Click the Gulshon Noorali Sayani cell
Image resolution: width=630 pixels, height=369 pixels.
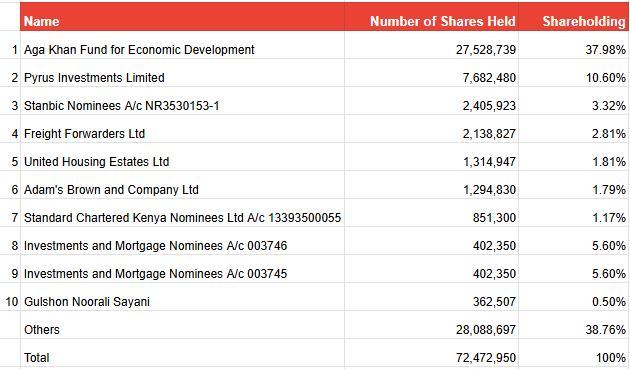point(182,297)
